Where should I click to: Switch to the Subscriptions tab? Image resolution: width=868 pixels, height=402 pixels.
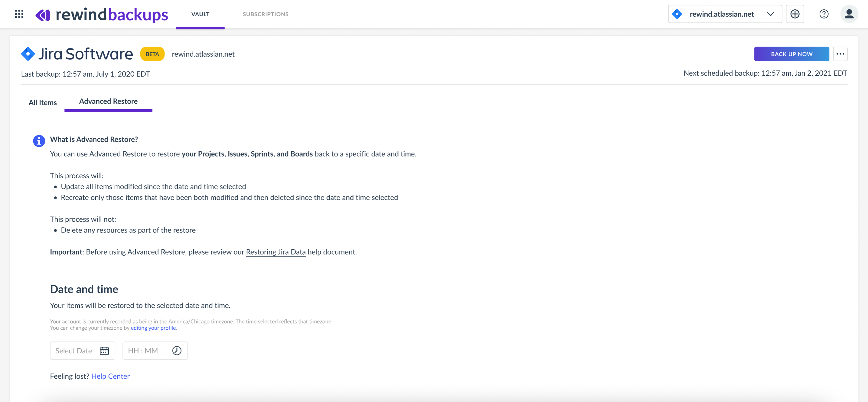[x=265, y=14]
